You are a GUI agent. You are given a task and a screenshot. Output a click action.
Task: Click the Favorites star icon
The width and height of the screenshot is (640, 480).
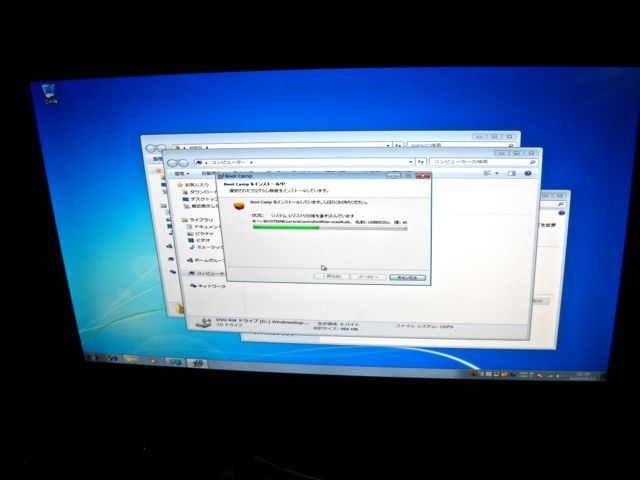[180, 185]
